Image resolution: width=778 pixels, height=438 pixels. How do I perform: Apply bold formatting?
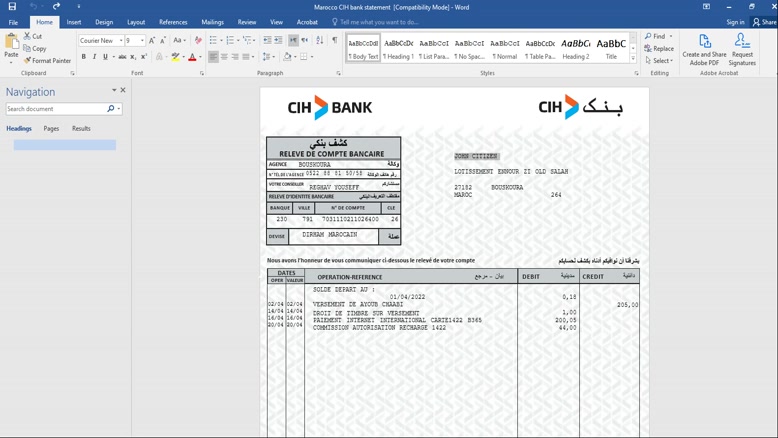point(84,57)
